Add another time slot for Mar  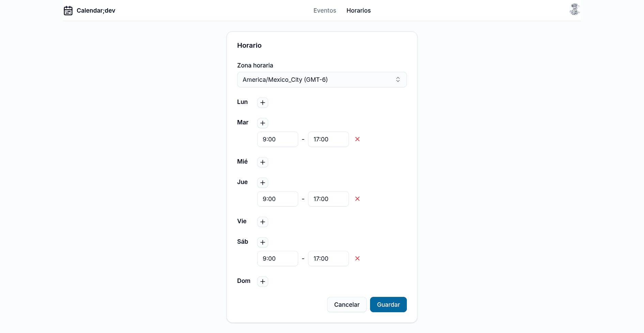coord(262,123)
